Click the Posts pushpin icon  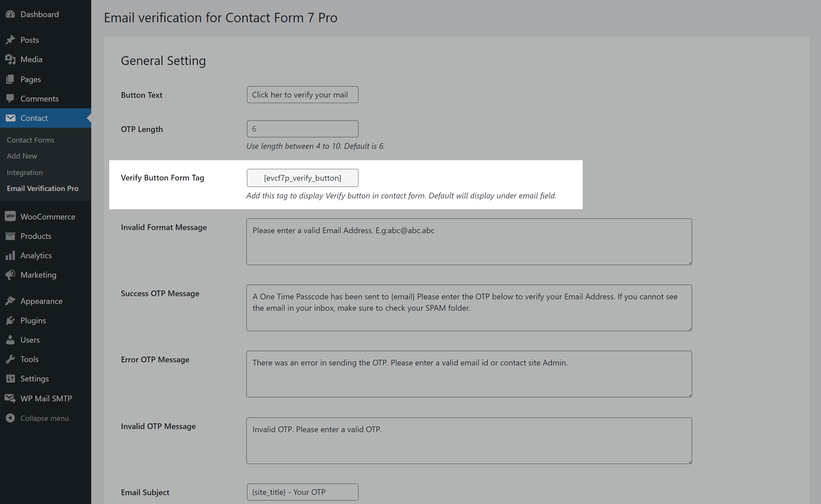tap(10, 40)
